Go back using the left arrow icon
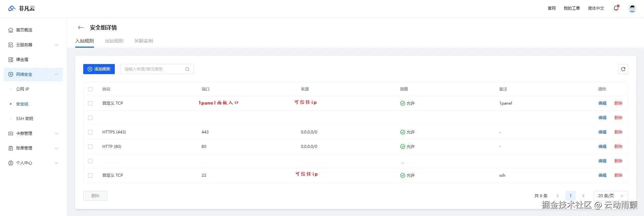 81,28
